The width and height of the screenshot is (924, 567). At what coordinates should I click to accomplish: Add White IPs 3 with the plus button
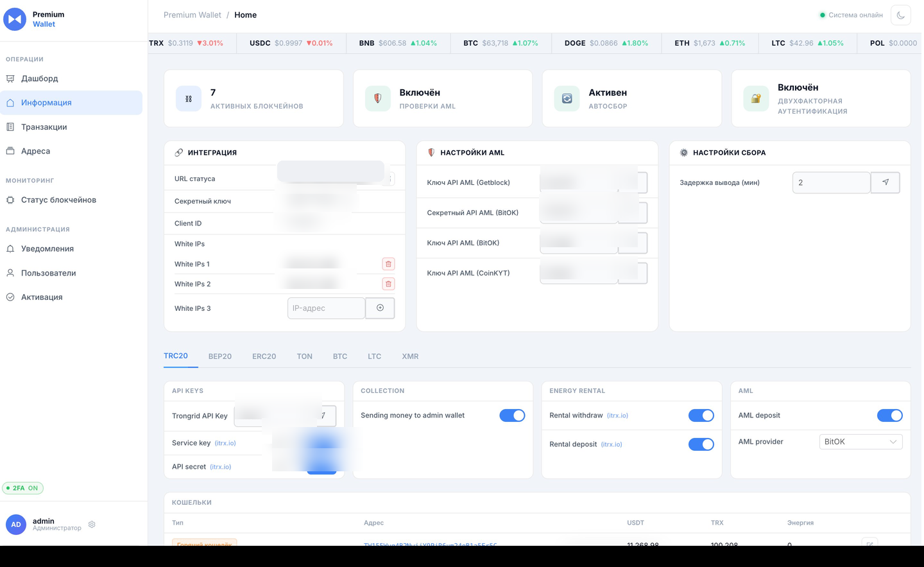(x=380, y=308)
